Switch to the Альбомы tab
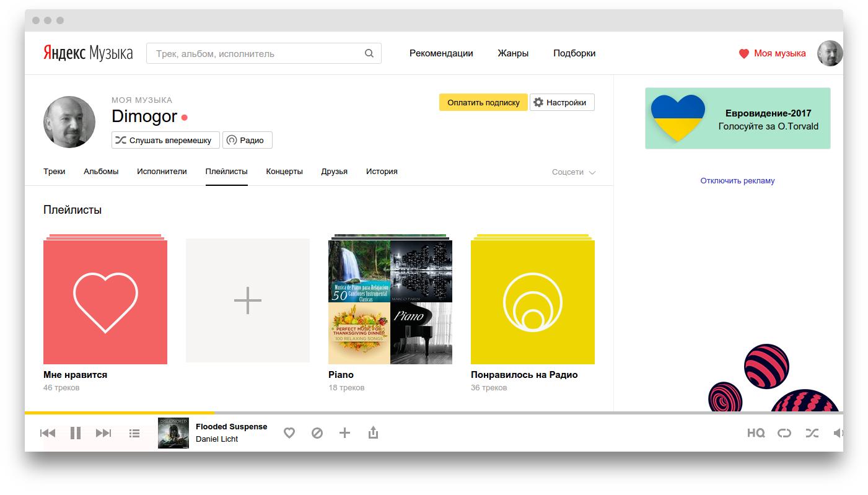 (x=101, y=172)
